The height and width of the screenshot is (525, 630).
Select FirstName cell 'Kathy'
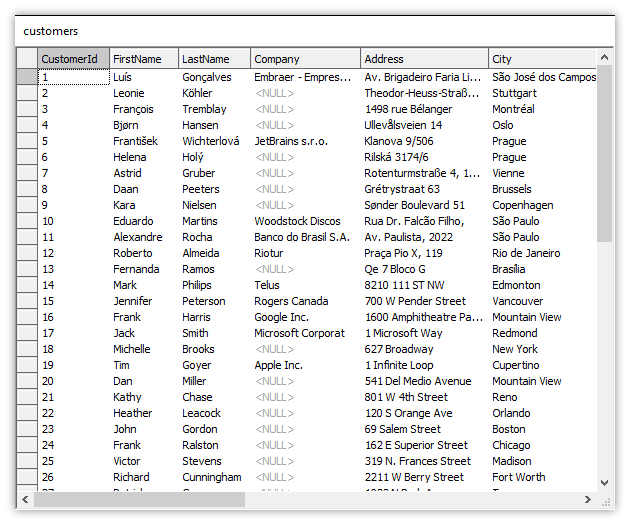pos(144,397)
